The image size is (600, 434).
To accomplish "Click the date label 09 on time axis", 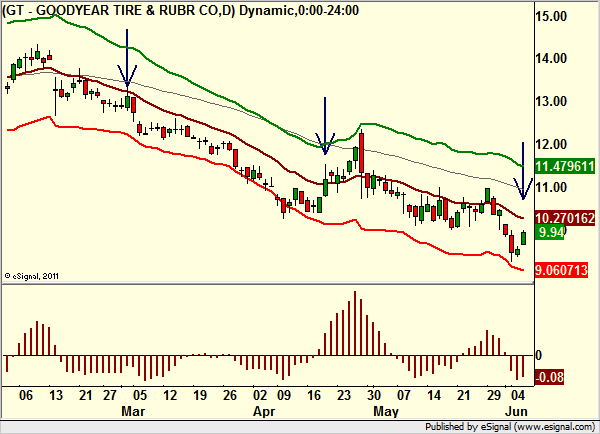I will [x=284, y=395].
